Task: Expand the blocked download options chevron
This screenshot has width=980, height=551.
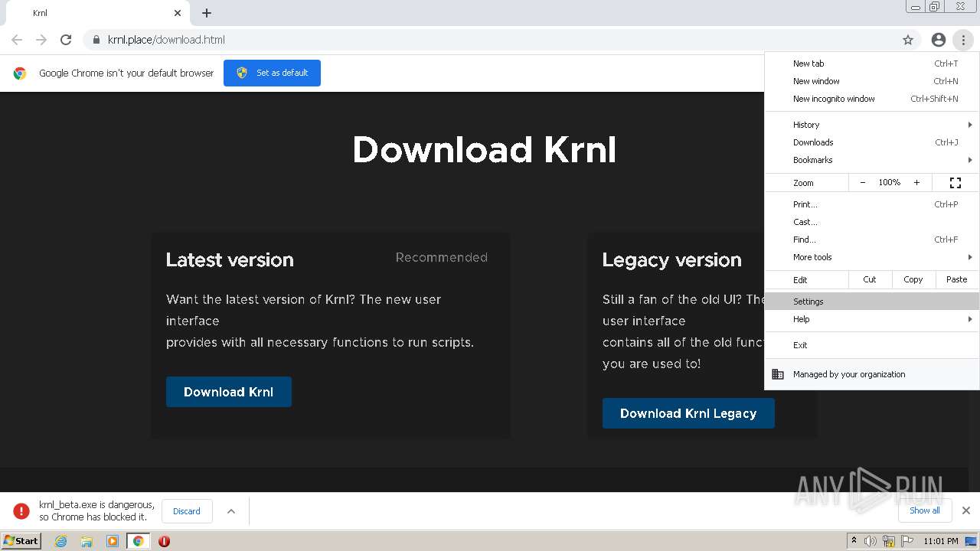Action: 231,511
